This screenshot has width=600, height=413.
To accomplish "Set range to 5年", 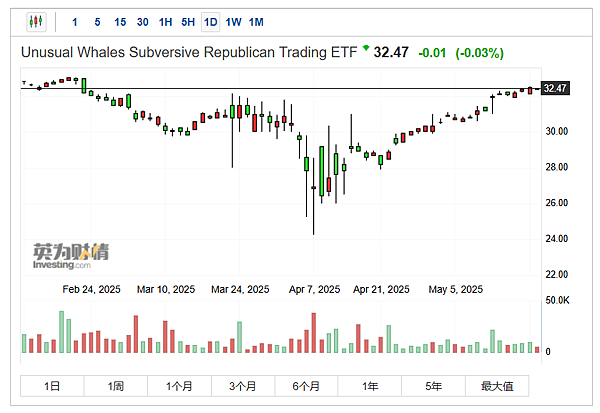I will pos(433,386).
